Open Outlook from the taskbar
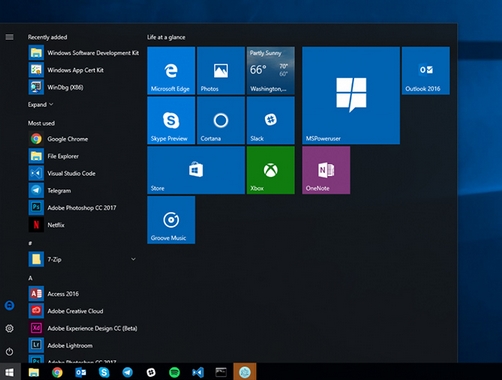This screenshot has height=380, width=502. 81,372
